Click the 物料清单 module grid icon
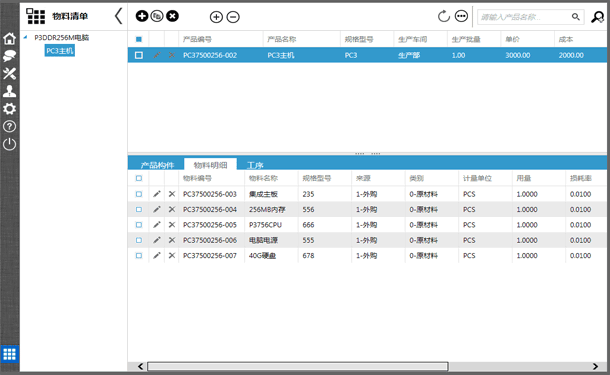This screenshot has width=610, height=375. point(35,16)
